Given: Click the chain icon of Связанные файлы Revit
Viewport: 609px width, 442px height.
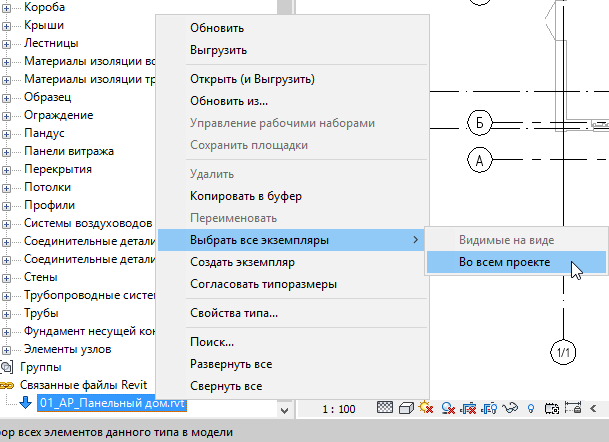Looking at the screenshot, I should [x=7, y=386].
